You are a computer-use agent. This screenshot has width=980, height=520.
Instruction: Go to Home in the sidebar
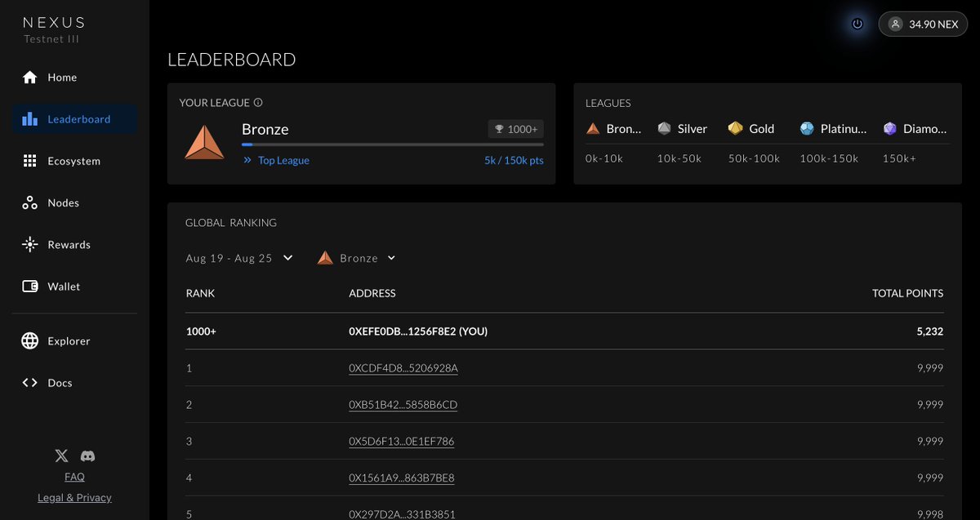point(74,78)
